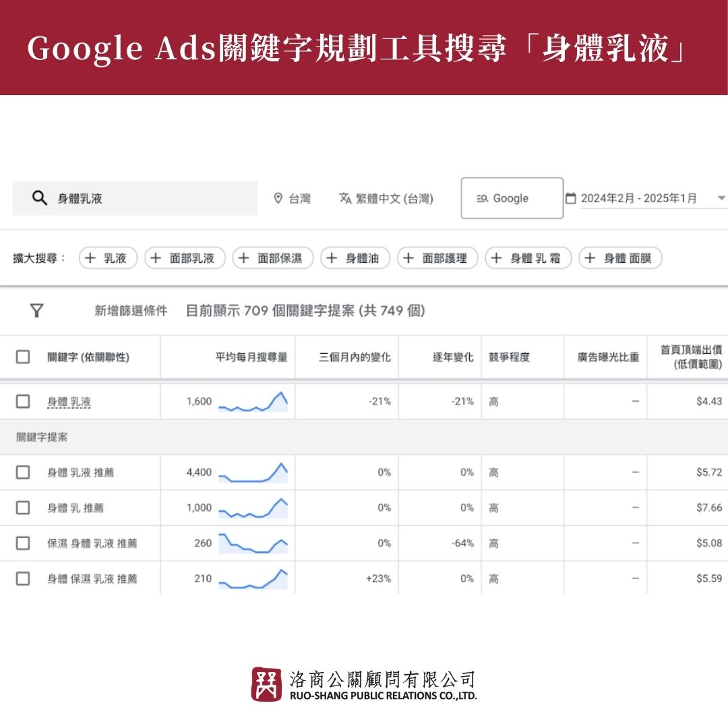
Task: Check the box for 保濕 身體 乳液 推薦 row
Action: coord(23,543)
